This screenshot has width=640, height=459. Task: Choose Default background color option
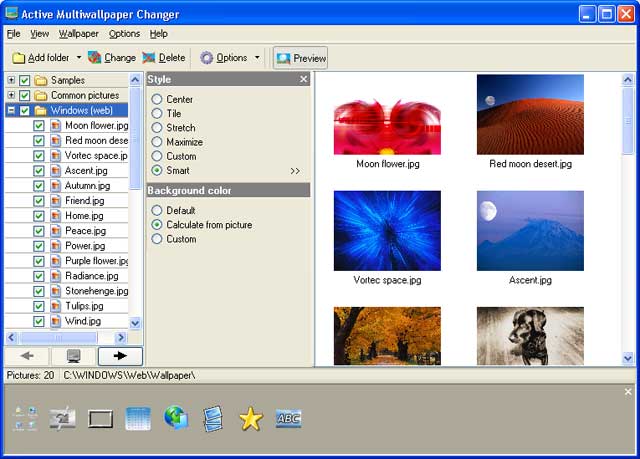(157, 211)
